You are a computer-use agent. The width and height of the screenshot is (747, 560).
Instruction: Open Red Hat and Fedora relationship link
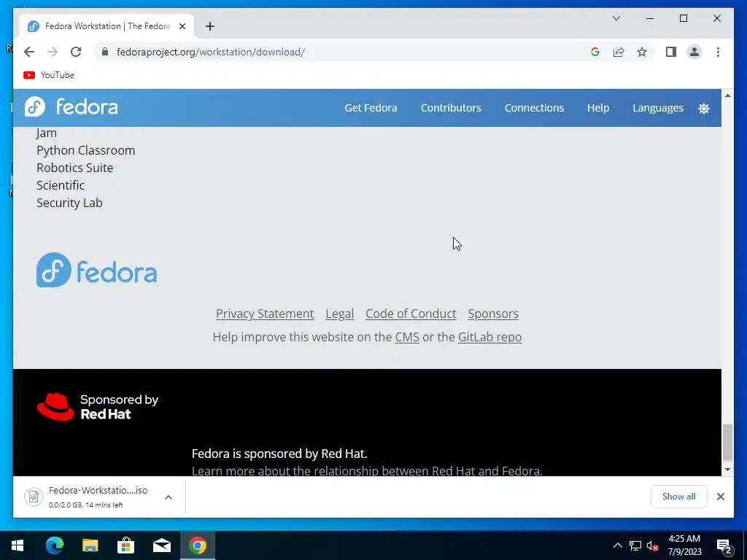(x=367, y=470)
